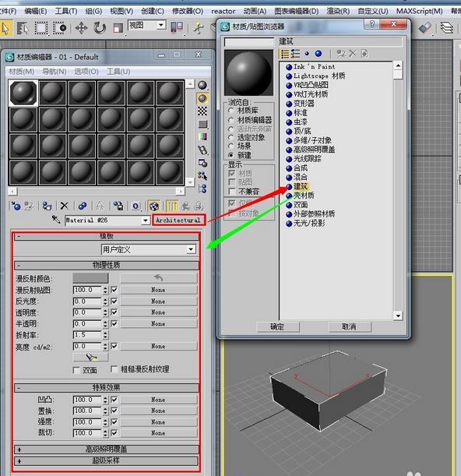Open the 导航(N) menu in material editor
The height and width of the screenshot is (476, 461).
pos(54,72)
